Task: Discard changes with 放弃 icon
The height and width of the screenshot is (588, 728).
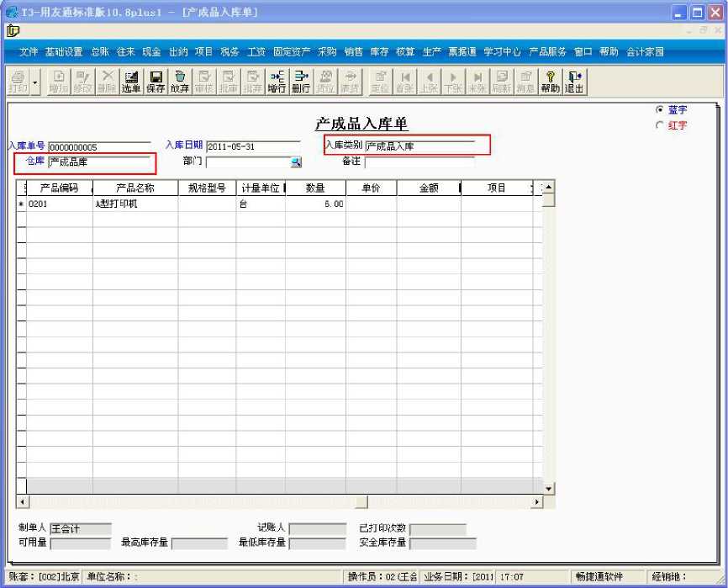Action: 180,82
